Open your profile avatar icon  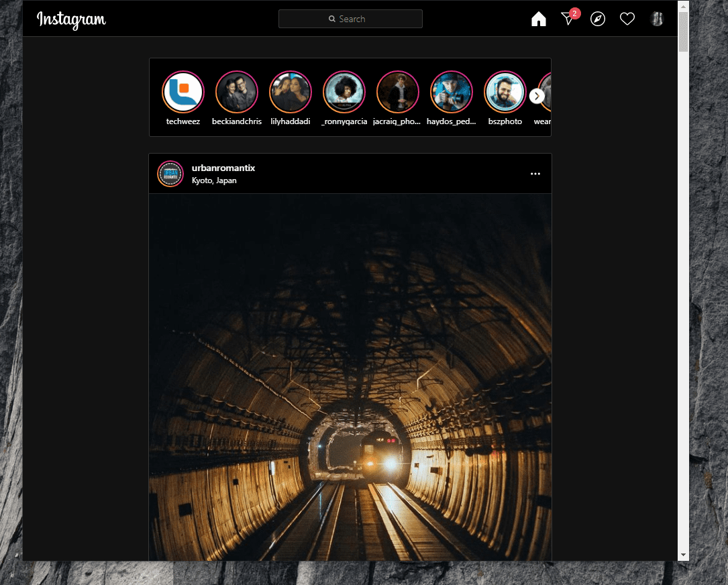pyautogui.click(x=658, y=19)
